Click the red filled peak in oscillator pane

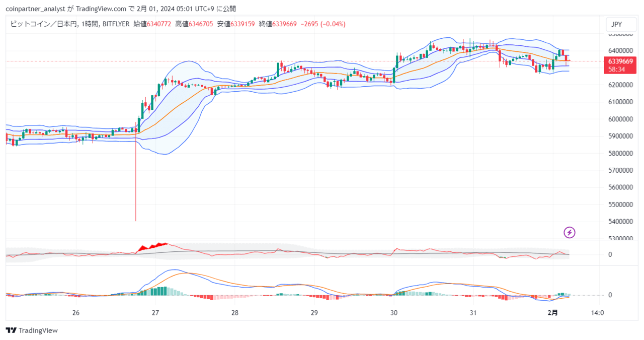[x=152, y=247]
